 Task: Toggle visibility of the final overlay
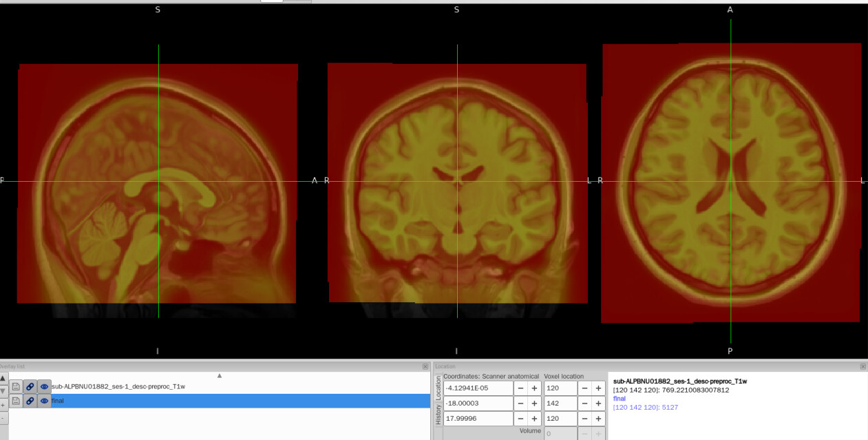pos(44,401)
